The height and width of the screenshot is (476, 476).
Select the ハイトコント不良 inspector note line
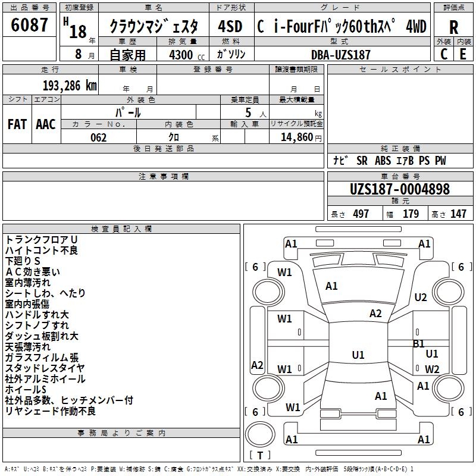click(42, 250)
